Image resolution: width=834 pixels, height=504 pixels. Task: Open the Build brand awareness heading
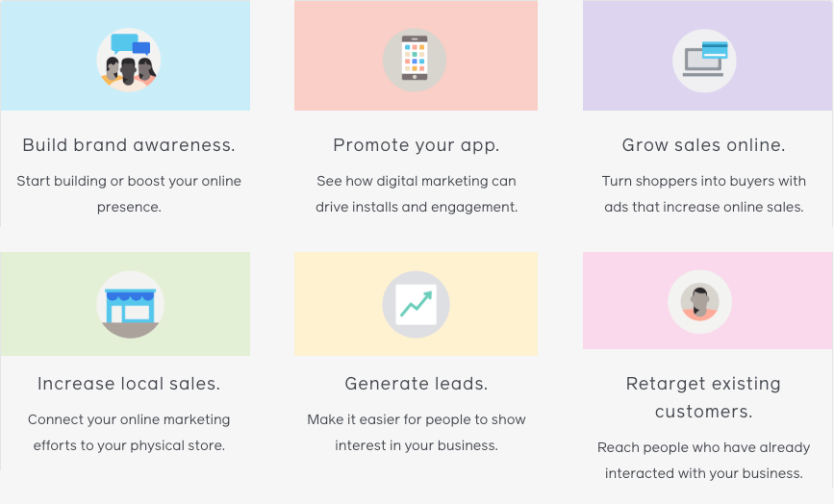pyautogui.click(x=129, y=145)
